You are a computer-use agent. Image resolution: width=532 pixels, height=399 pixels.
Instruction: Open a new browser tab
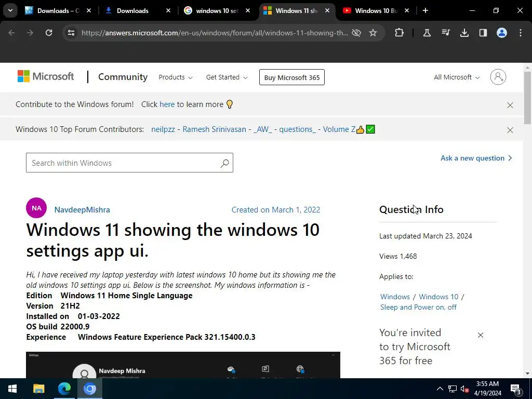click(425, 10)
